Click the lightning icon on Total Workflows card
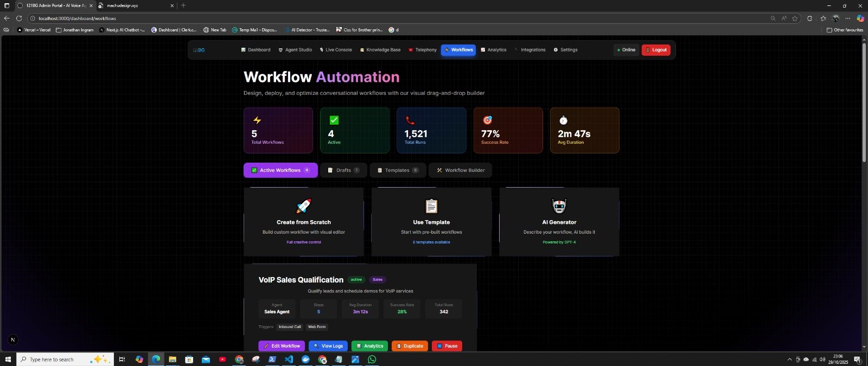This screenshot has width=868, height=366. [257, 120]
